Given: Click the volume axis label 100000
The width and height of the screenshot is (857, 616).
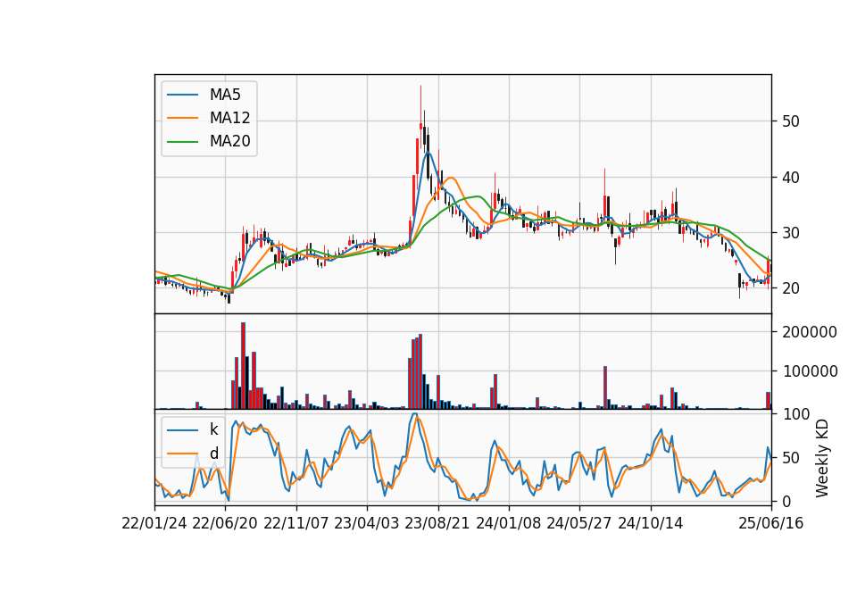Looking at the screenshot, I should tap(810, 371).
